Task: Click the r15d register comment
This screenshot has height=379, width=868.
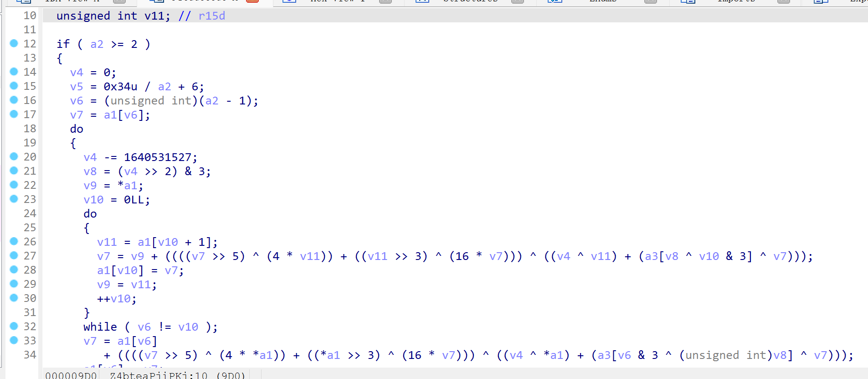Action: [x=212, y=16]
